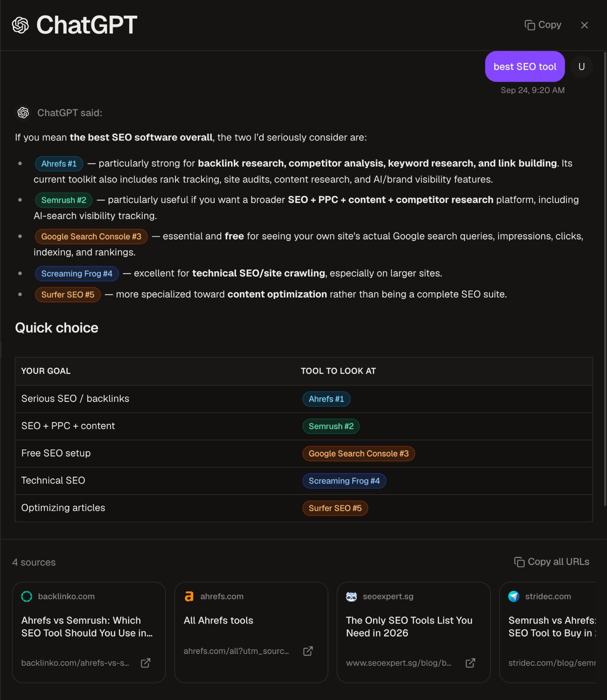Click the Ahrefs #1 badge in the list

click(x=59, y=164)
